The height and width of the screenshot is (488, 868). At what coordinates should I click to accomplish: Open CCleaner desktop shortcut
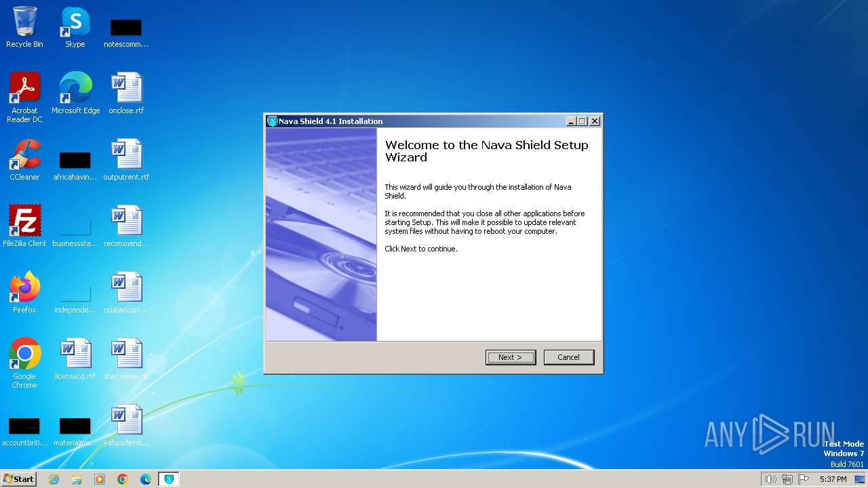coord(24,159)
